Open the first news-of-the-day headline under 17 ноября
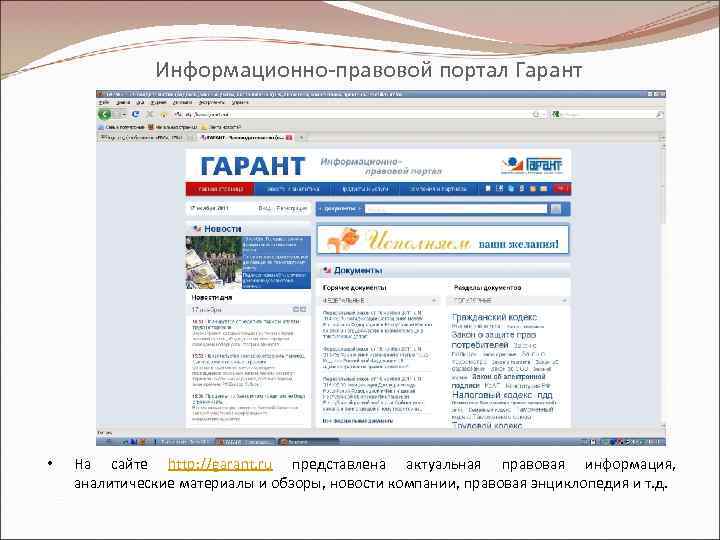The width and height of the screenshot is (720, 540). click(246, 324)
